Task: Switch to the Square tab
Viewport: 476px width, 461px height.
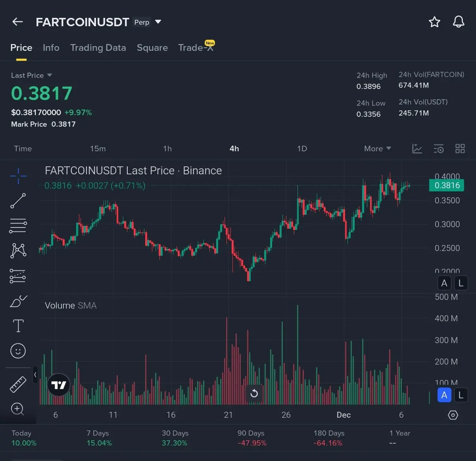Action: pyautogui.click(x=152, y=48)
